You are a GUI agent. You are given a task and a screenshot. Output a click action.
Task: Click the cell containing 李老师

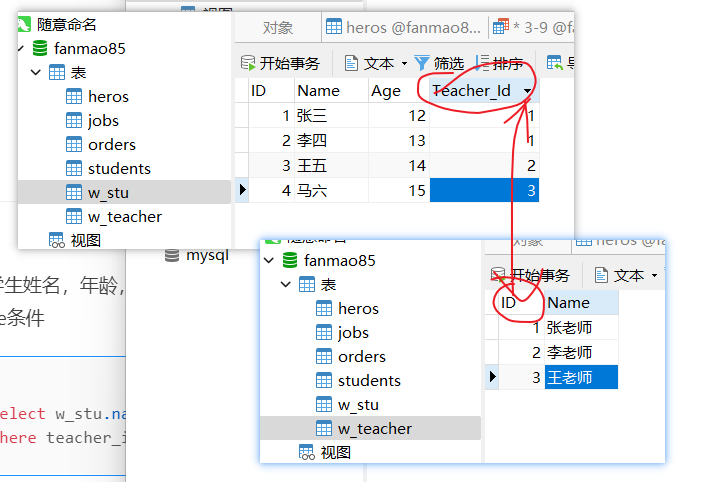581,353
